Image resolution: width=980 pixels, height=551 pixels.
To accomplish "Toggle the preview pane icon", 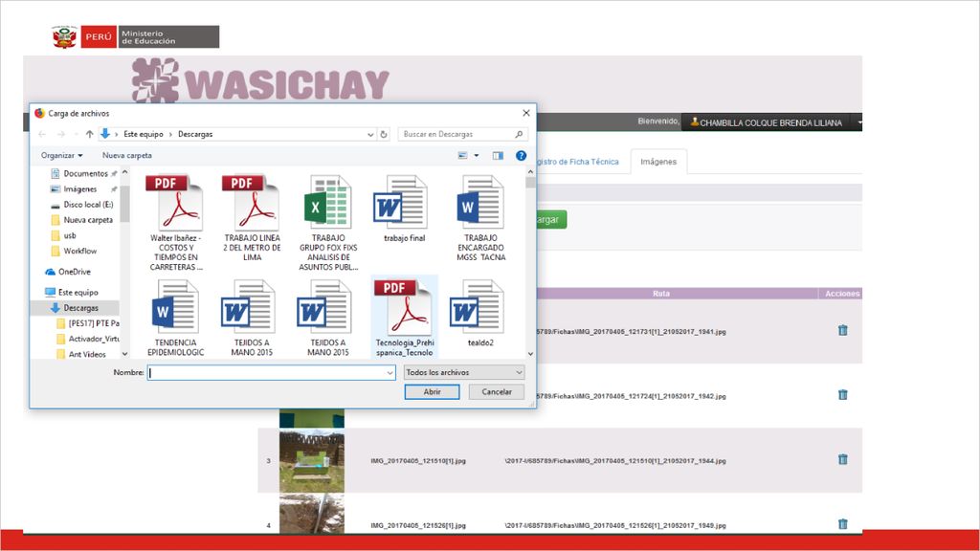I will point(498,156).
